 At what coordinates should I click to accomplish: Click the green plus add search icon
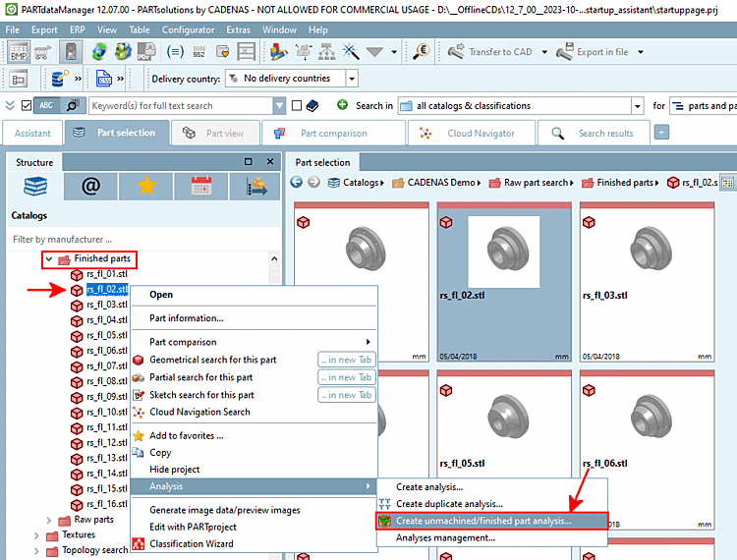pos(342,105)
